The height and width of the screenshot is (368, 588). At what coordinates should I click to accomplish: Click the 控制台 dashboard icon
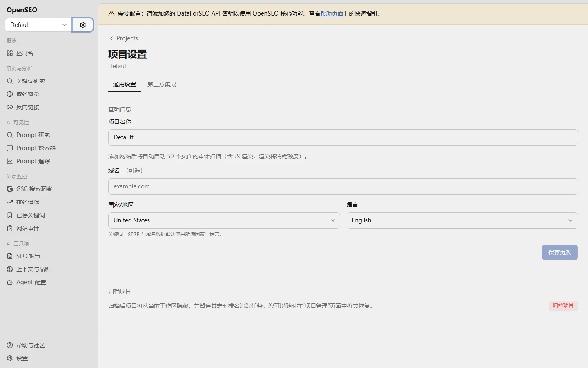pos(10,53)
